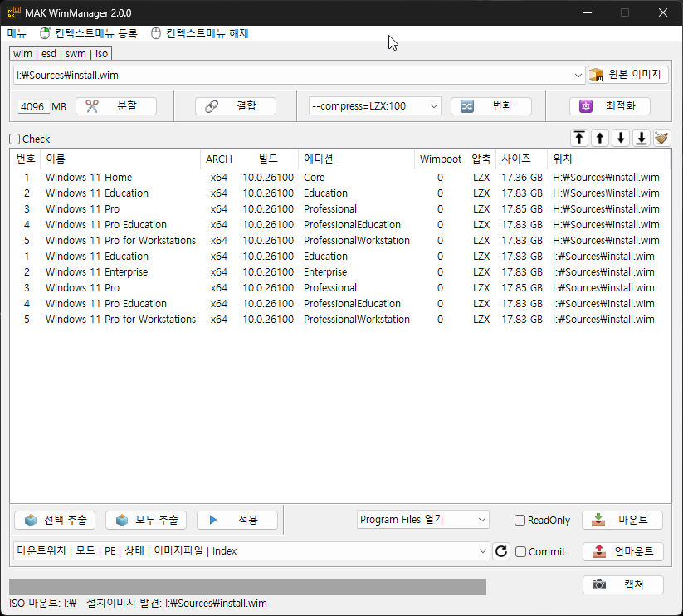Click the refresh mount list icon
683x616 pixels.
point(501,551)
